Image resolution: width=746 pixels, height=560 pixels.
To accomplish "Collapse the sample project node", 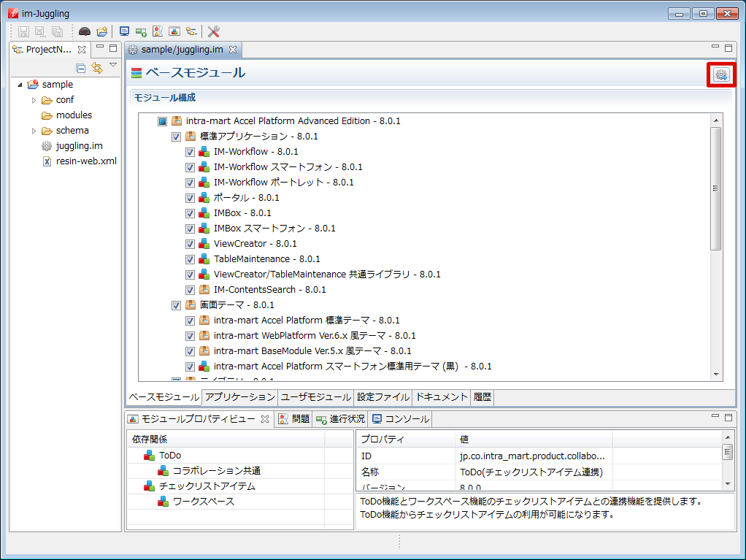I will [20, 85].
